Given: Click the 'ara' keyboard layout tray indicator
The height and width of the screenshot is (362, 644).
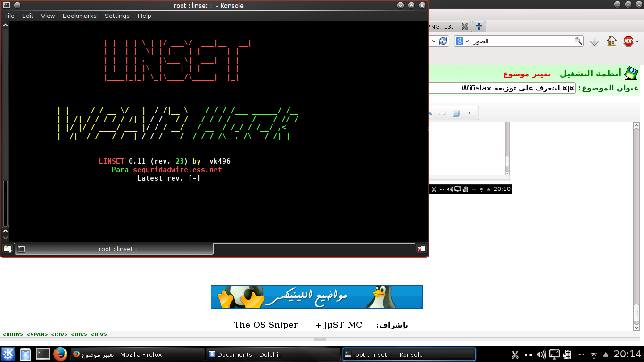Looking at the screenshot, I should tap(528, 354).
